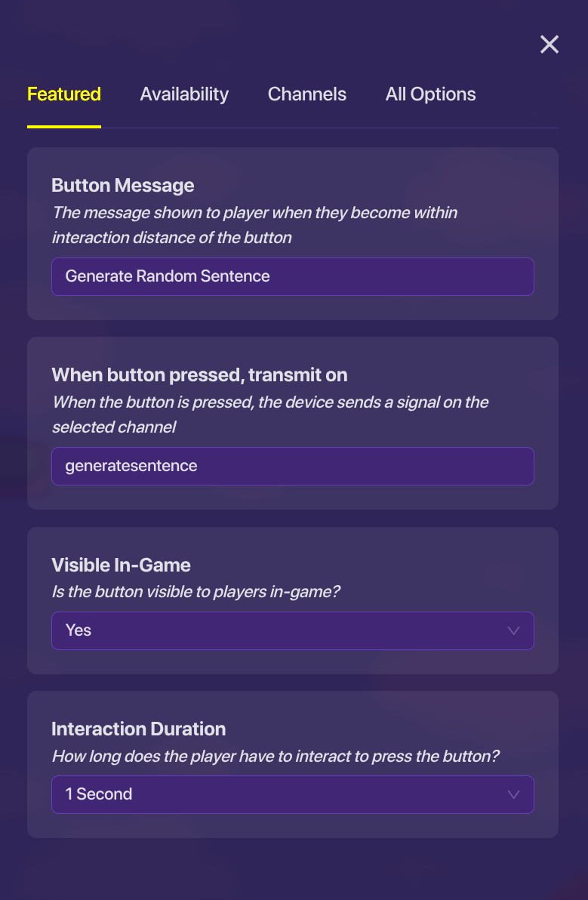Screen dimensions: 588x900
Task: Click the Generate Random Sentence text field
Action: point(292,276)
